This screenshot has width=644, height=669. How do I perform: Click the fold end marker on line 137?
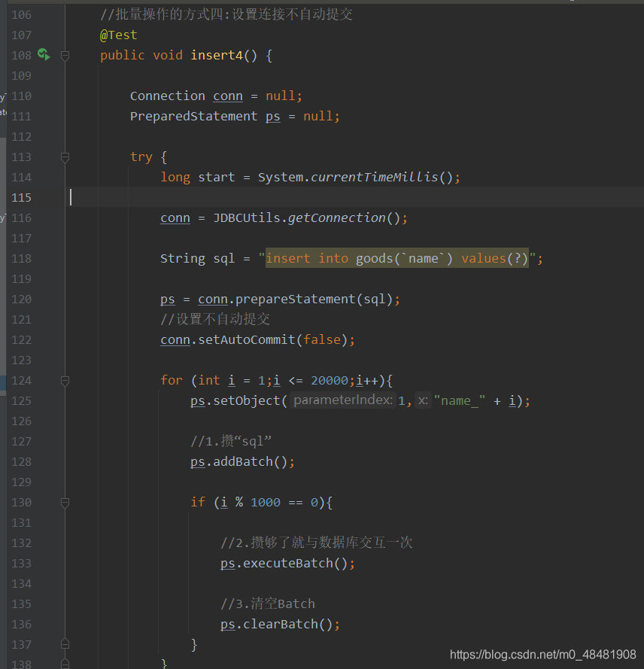pos(65,644)
